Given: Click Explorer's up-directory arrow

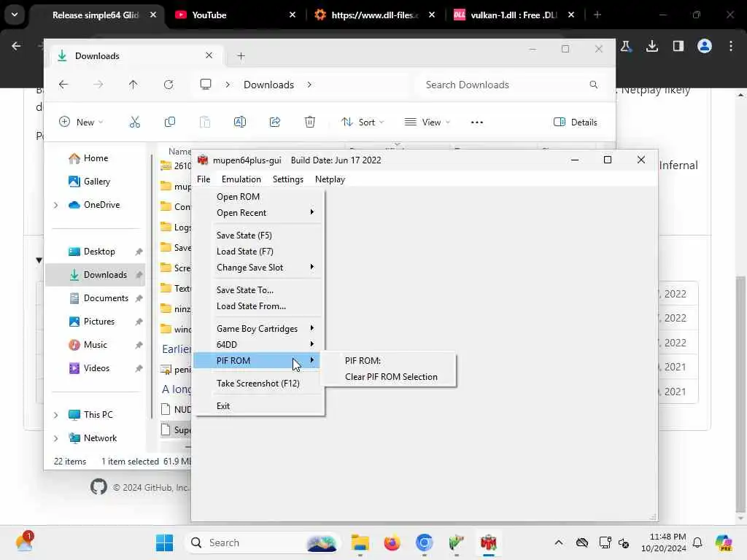Looking at the screenshot, I should tap(133, 85).
